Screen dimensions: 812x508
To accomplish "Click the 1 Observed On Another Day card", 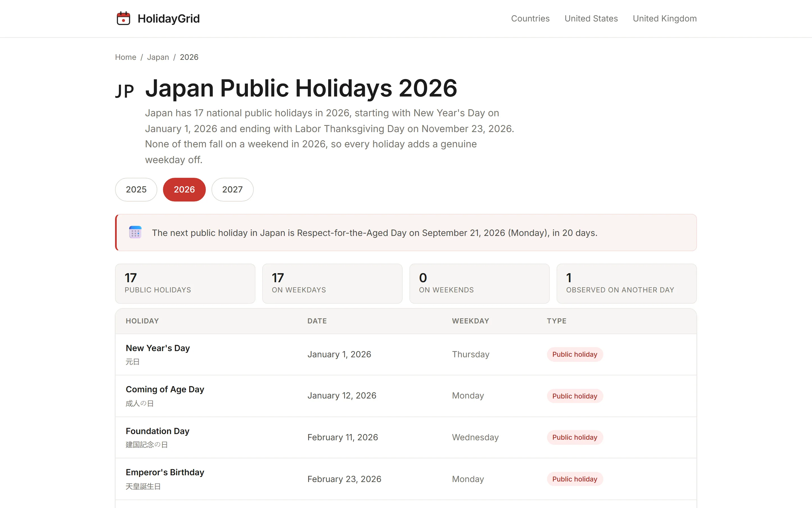I will [626, 283].
